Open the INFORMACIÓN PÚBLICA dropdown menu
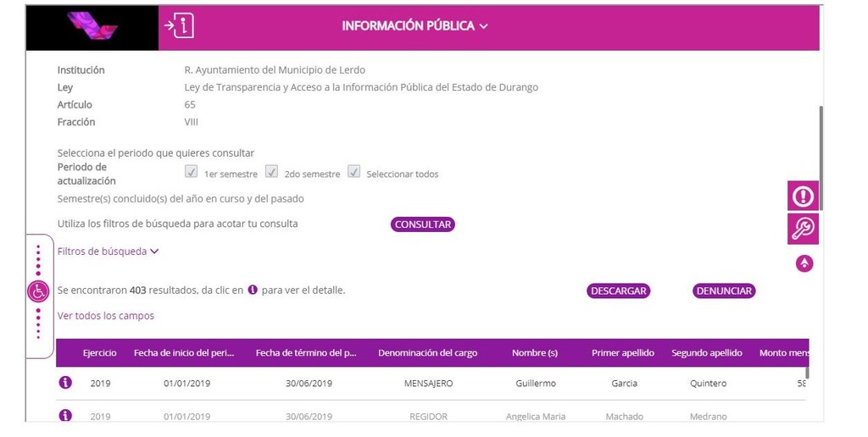Viewport: 868px width, 437px height. point(415,26)
